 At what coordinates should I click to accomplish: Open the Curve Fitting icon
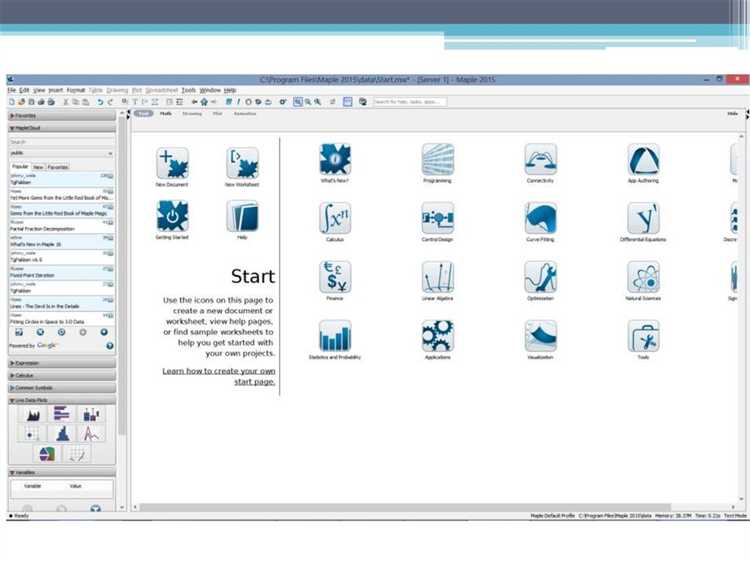pos(540,218)
